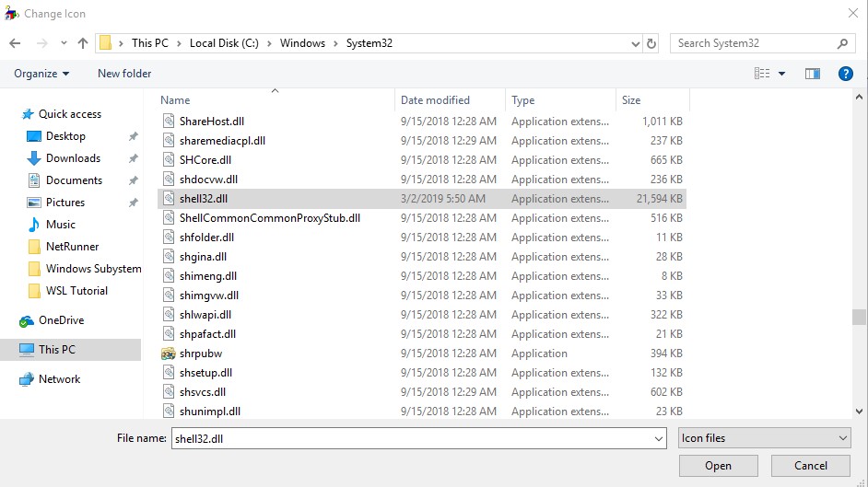Open Network in sidebar
868x487 pixels.
click(59, 379)
